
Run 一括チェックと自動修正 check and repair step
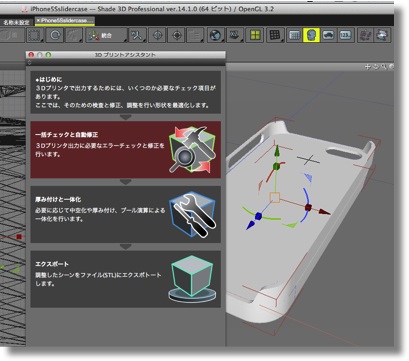pos(126,149)
